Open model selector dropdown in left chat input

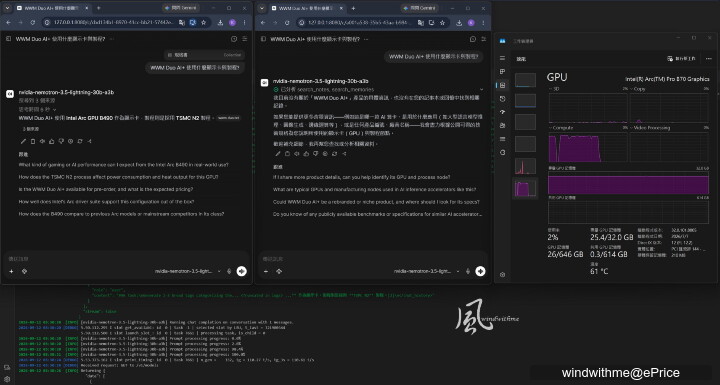pyautogui.click(x=187, y=271)
